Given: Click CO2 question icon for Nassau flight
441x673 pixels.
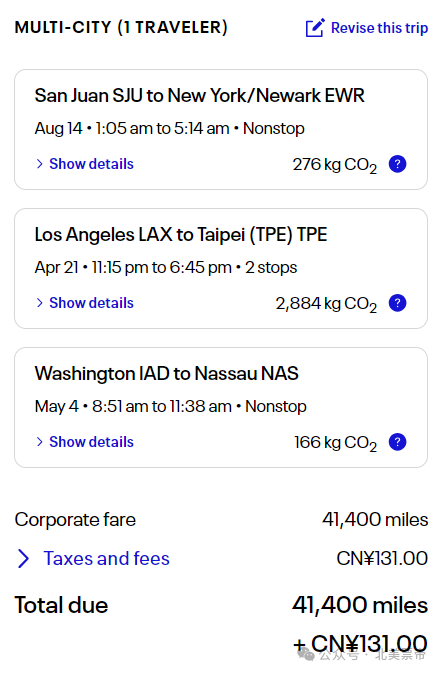Looking at the screenshot, I should click(x=397, y=442).
